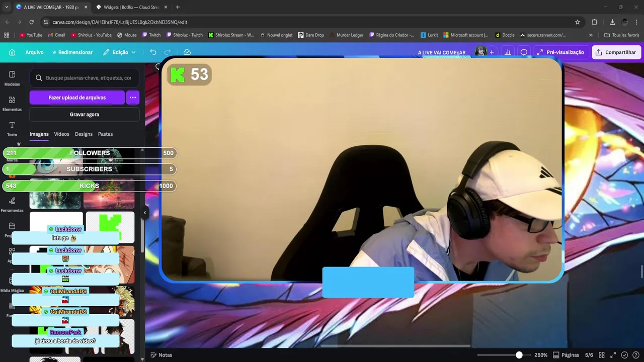
Task: Open Chrome downloads icon
Action: point(612,22)
